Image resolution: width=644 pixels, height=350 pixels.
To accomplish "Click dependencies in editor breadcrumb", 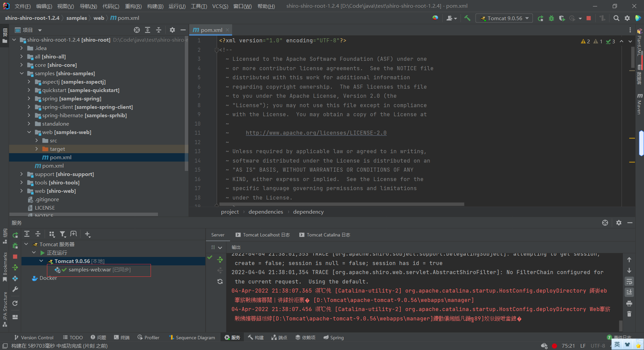I will click(266, 212).
